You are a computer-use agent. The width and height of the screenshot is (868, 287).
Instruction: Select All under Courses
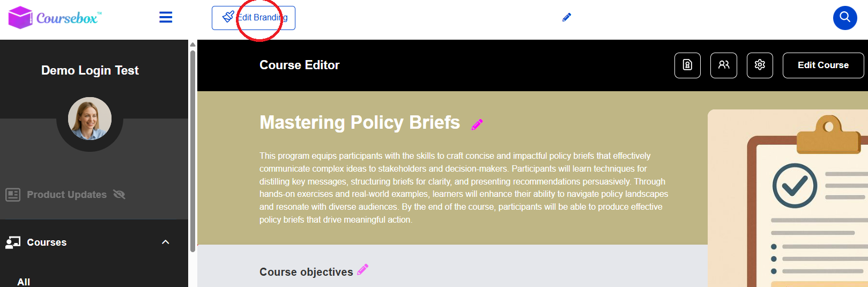[x=24, y=282]
